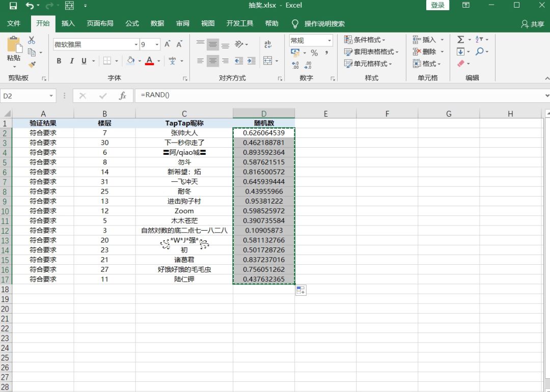This screenshot has height=392, width=550.
Task: Open the 公式 ribbon tab
Action: tap(132, 23)
